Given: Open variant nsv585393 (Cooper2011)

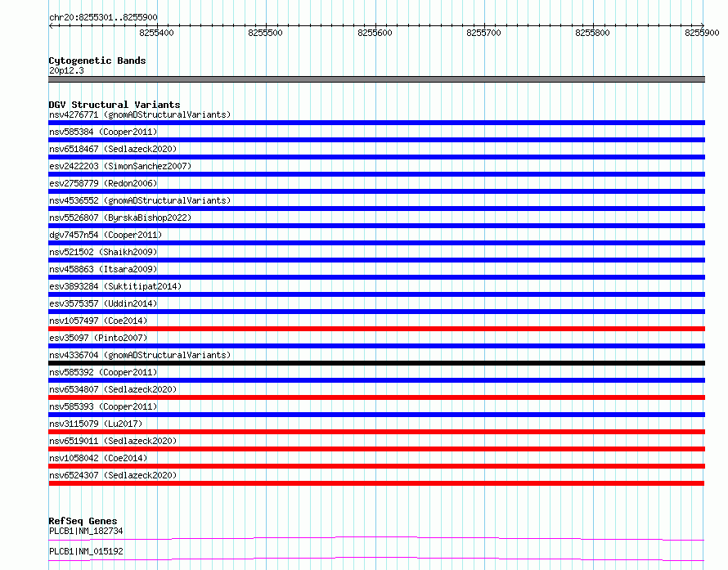Looking at the screenshot, I should point(103,406).
